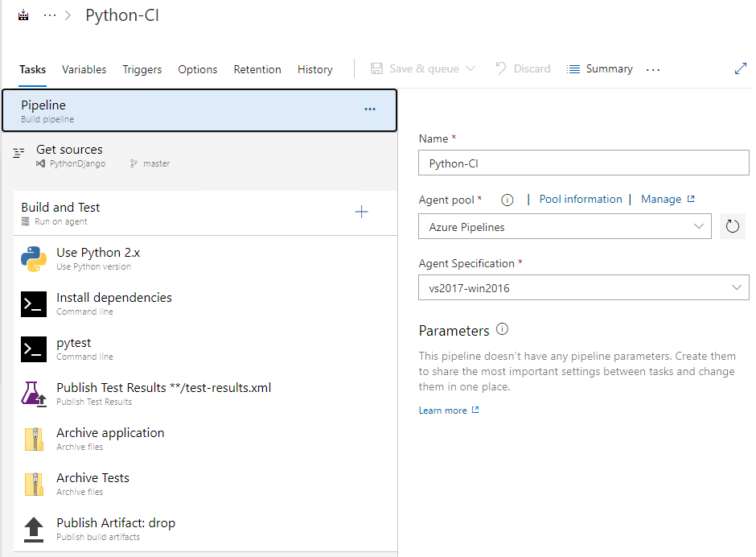Click the Discard undo icon
Image resolution: width=756 pixels, height=557 pixels.
501,68
